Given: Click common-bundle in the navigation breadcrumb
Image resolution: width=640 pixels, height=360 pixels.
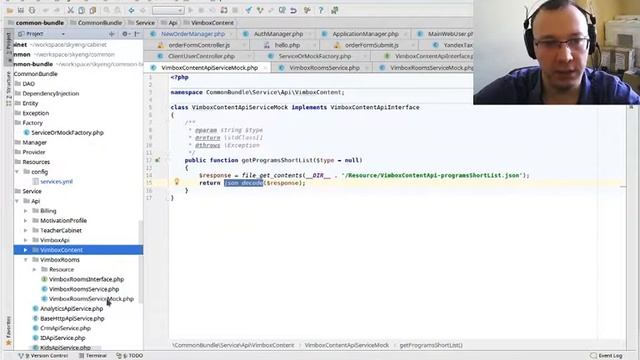Looking at the screenshot, I should coord(36,23).
